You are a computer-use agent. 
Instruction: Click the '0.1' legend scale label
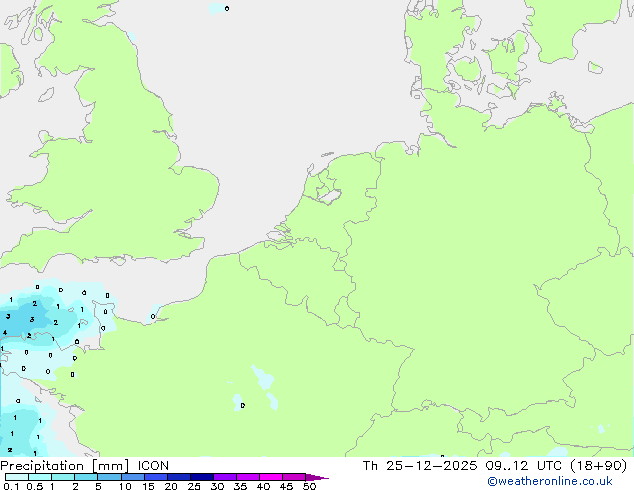click(x=11, y=486)
